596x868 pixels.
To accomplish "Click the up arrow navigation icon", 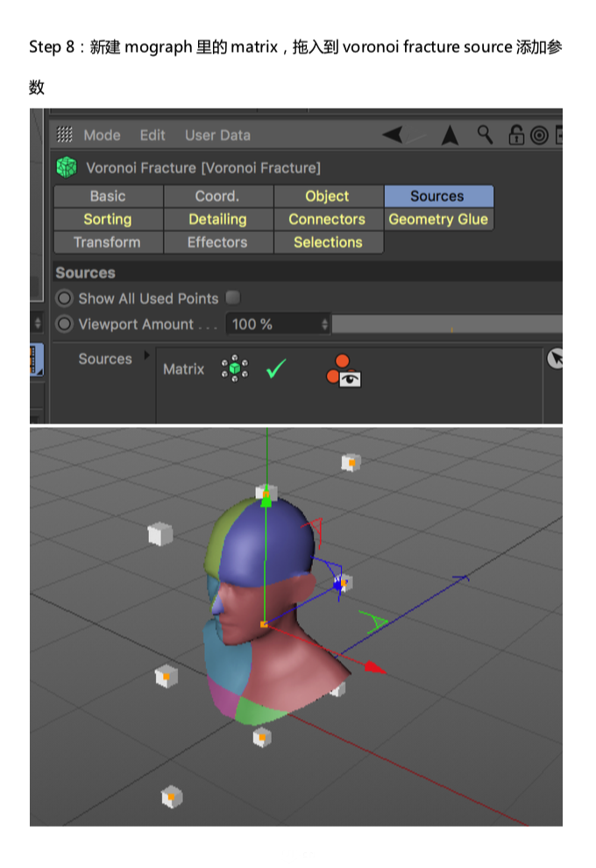I will (450, 134).
